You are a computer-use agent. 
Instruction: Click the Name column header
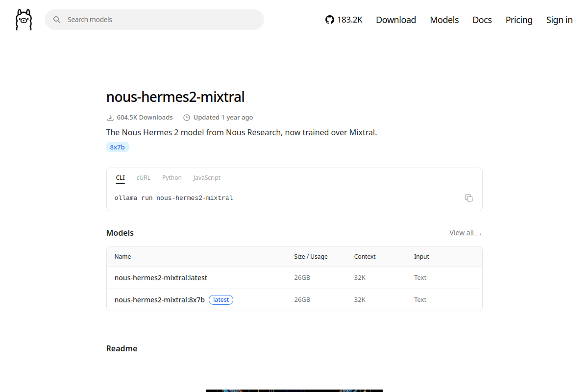tap(123, 257)
